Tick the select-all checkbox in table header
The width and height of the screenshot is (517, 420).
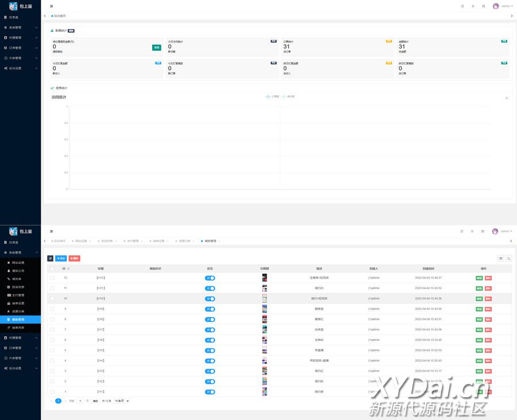point(52,268)
